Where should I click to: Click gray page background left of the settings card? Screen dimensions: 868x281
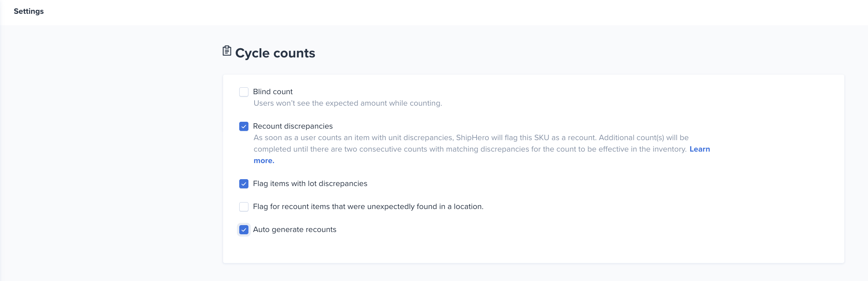[111, 153]
